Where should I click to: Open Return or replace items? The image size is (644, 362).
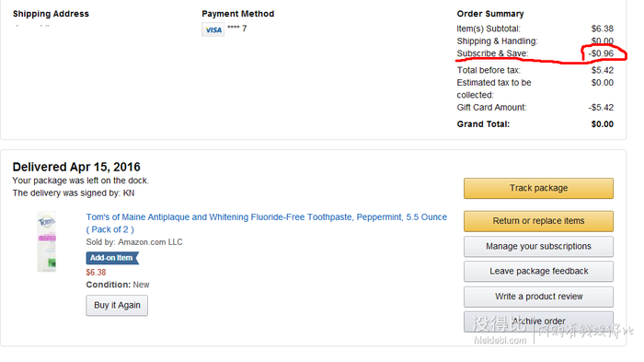tap(538, 221)
